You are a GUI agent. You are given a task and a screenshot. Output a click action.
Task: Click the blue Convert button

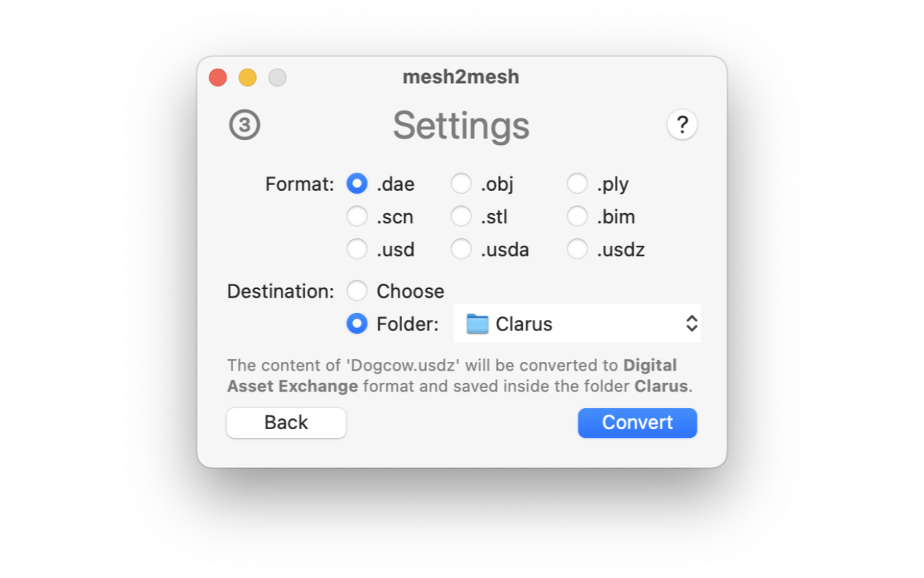click(637, 423)
